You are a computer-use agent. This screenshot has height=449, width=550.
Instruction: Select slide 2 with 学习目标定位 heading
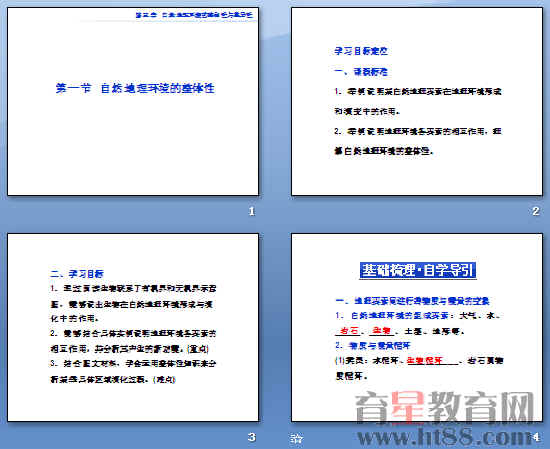tap(417, 101)
